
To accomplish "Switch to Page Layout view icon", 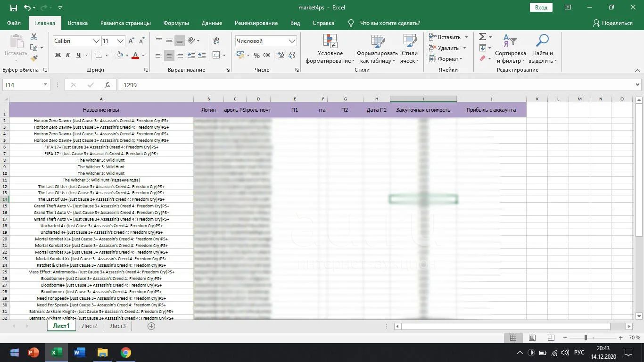I will (x=532, y=337).
